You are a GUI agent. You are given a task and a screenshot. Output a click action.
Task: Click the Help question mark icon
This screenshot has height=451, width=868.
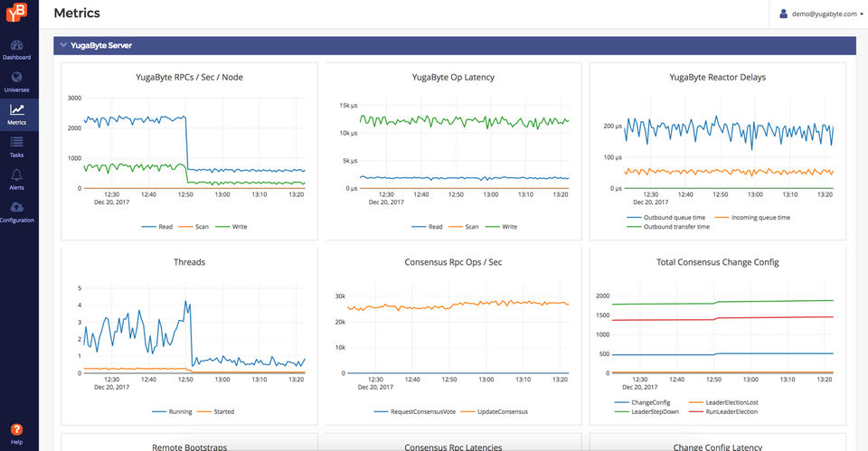coord(16,429)
